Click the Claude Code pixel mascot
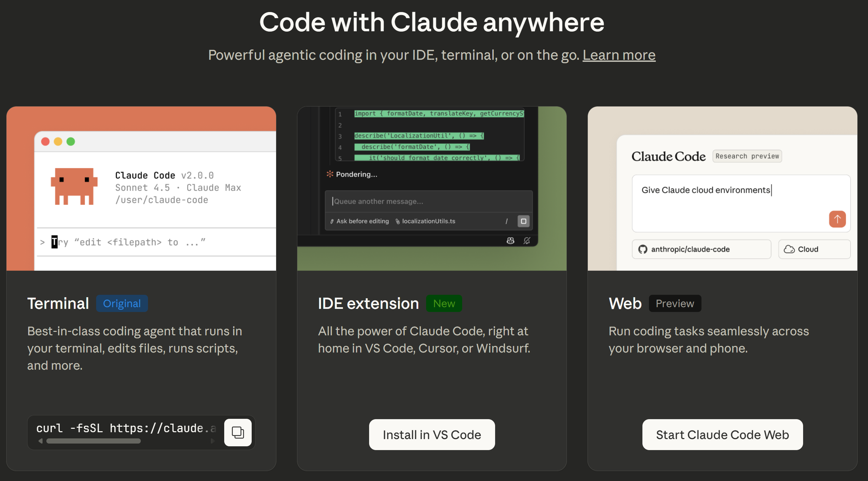The image size is (868, 481). [74, 186]
